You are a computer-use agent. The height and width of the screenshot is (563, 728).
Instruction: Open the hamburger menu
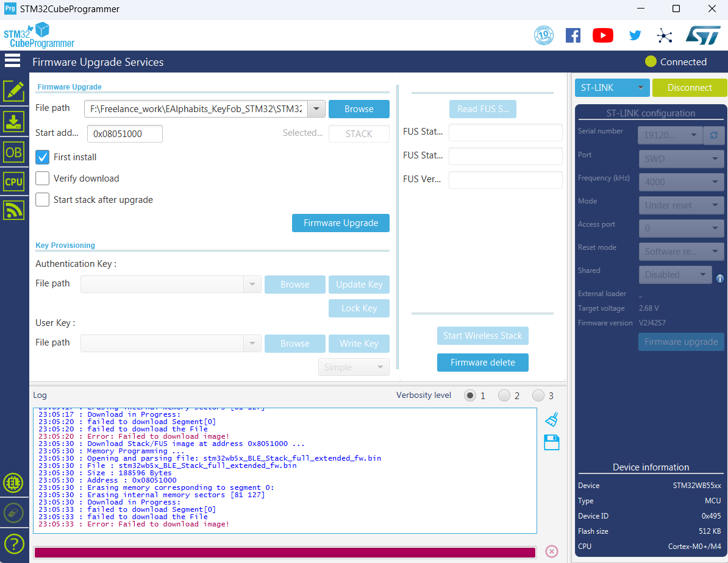point(12,60)
